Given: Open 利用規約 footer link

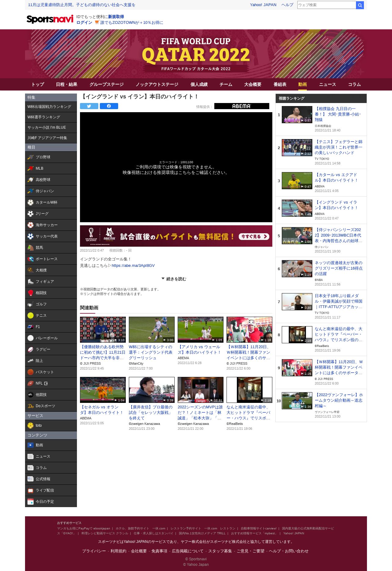Looking at the screenshot, I should tap(118, 551).
